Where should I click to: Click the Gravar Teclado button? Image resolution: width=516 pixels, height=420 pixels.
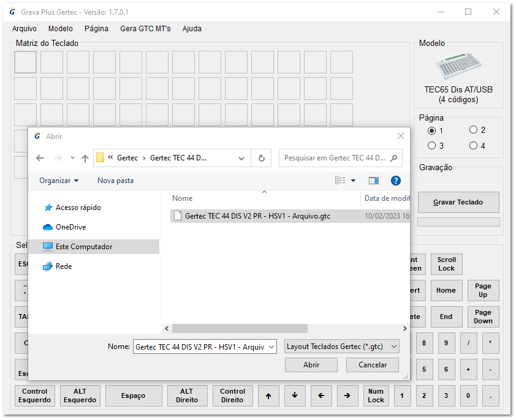click(x=458, y=203)
